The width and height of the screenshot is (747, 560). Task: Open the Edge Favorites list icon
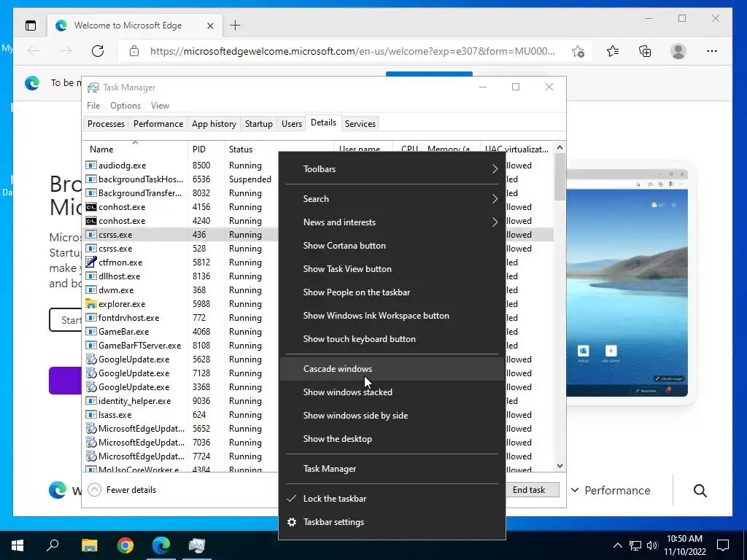(613, 51)
